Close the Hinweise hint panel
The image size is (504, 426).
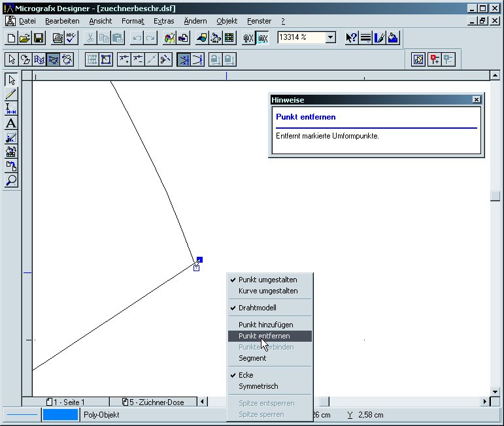(x=477, y=100)
